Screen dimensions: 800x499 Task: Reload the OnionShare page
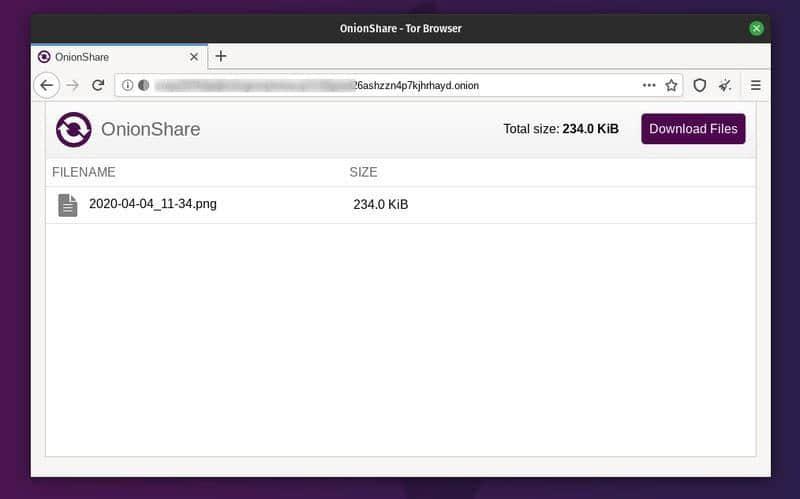pyautogui.click(x=98, y=86)
